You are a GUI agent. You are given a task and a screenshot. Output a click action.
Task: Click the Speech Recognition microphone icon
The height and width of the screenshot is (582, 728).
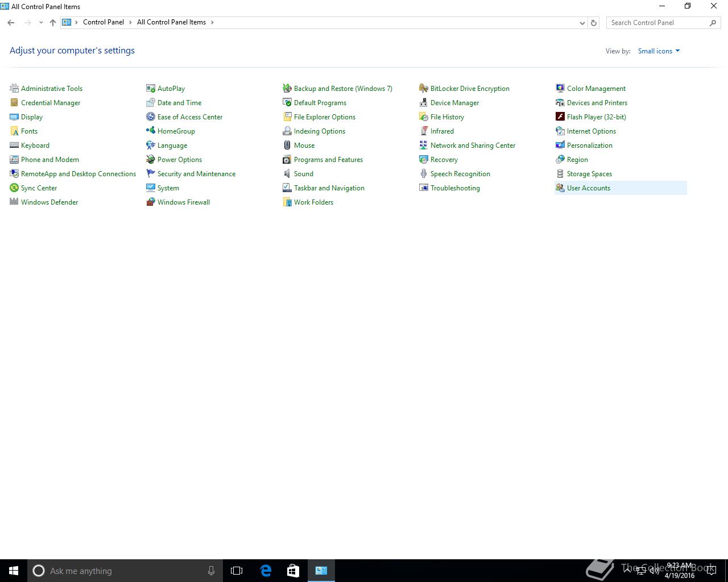pyautogui.click(x=424, y=173)
